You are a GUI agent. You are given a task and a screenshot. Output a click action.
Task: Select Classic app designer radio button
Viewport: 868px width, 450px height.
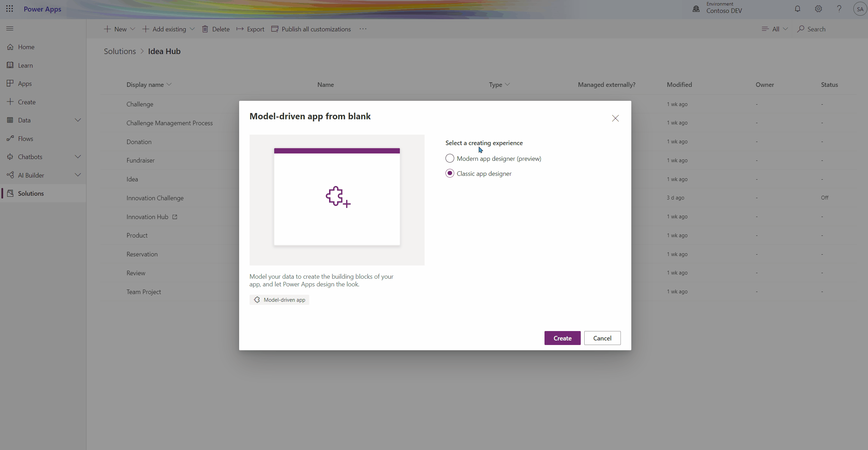pos(450,173)
